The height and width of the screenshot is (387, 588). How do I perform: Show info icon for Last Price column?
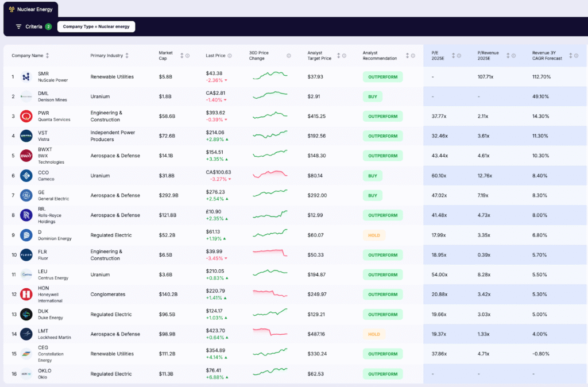coord(230,56)
